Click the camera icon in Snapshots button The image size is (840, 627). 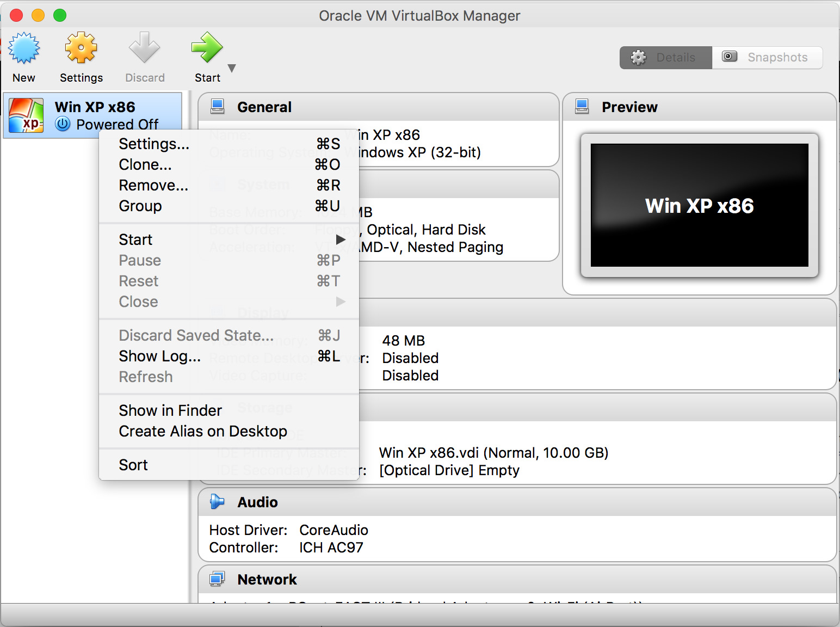coord(730,57)
